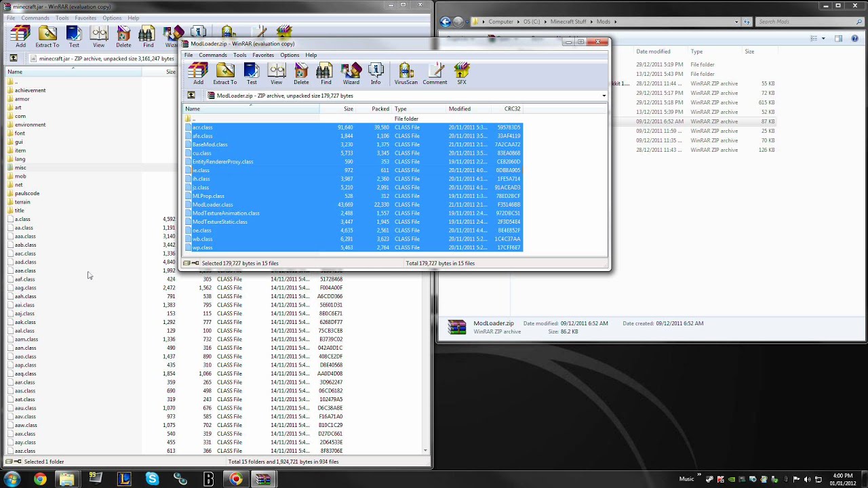This screenshot has width=868, height=488.
Task: Open the Options menu in ModLoader.zip
Action: 290,55
